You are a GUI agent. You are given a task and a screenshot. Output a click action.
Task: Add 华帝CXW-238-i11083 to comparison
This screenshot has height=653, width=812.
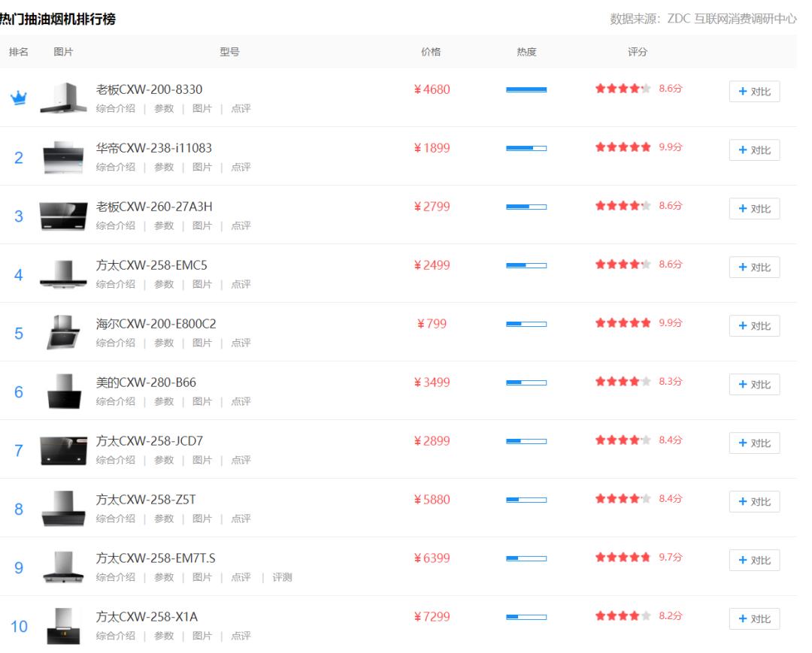pyautogui.click(x=754, y=150)
